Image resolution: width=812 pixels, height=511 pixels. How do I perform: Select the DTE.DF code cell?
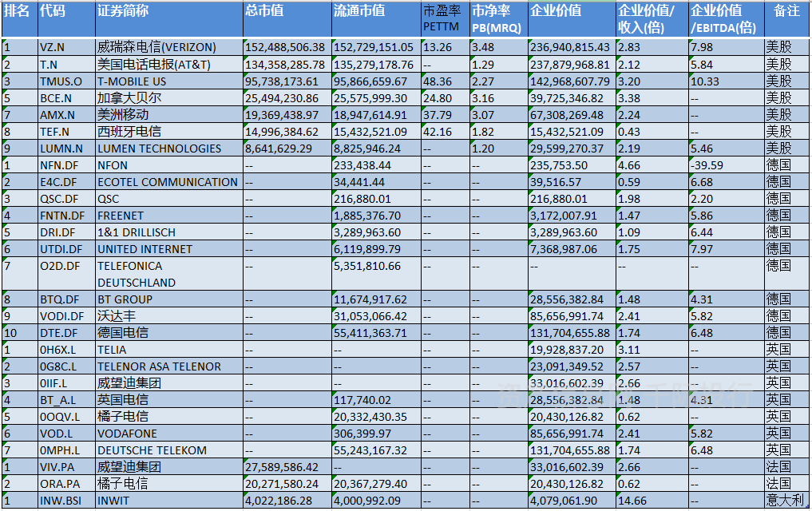pyautogui.click(x=67, y=333)
